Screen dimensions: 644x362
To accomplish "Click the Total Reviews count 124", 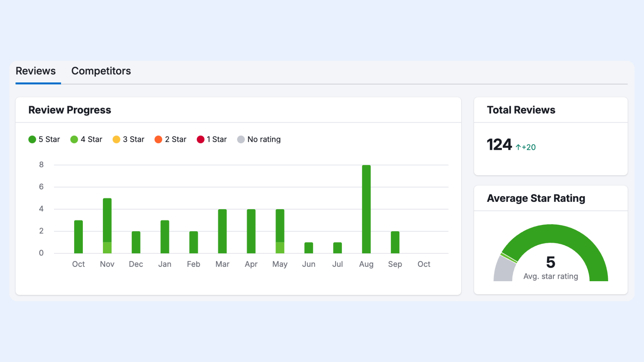I will coord(499,145).
